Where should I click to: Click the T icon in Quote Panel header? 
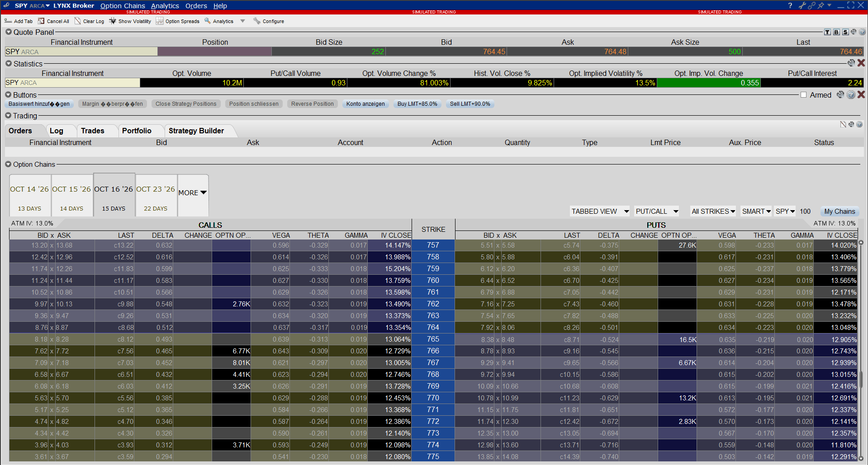(x=827, y=32)
